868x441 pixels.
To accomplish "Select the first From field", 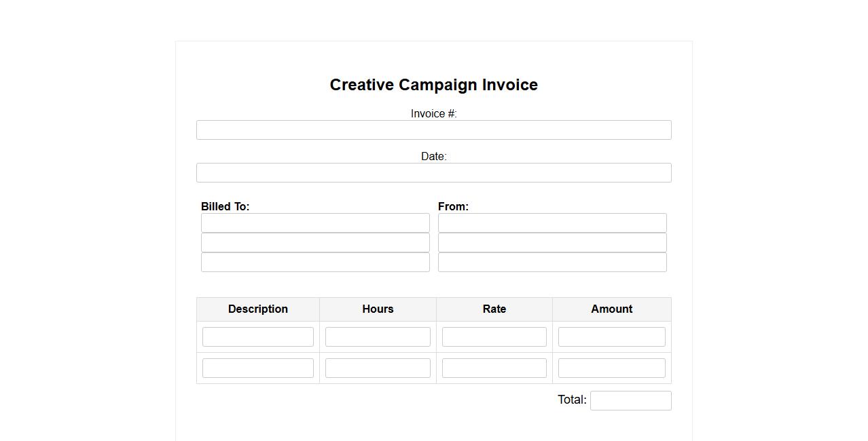I will click(x=552, y=223).
